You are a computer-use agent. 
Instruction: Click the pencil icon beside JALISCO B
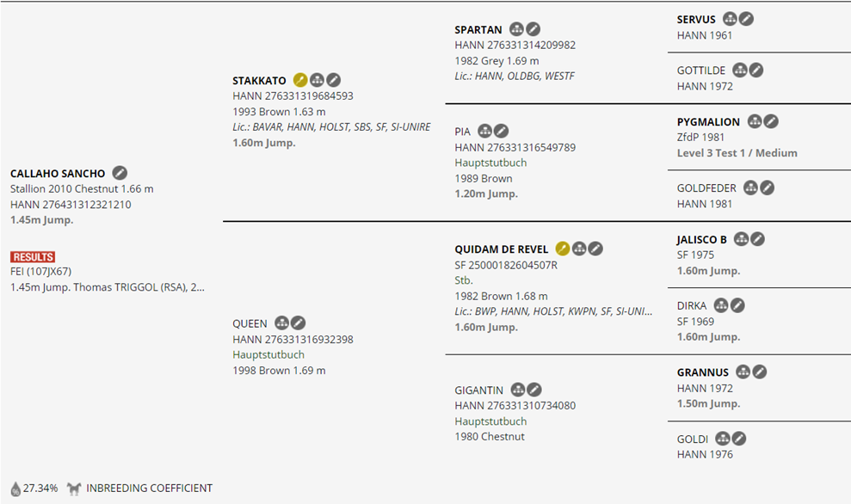coord(757,238)
